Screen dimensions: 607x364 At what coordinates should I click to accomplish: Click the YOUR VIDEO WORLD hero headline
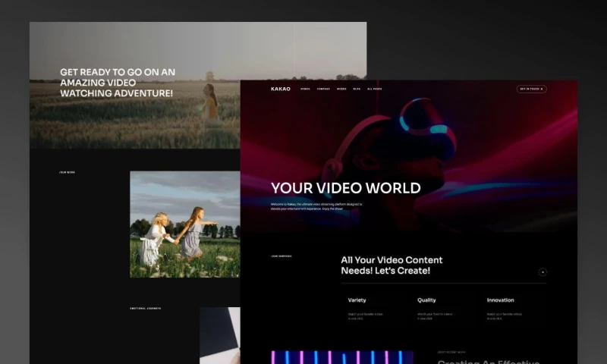[346, 188]
